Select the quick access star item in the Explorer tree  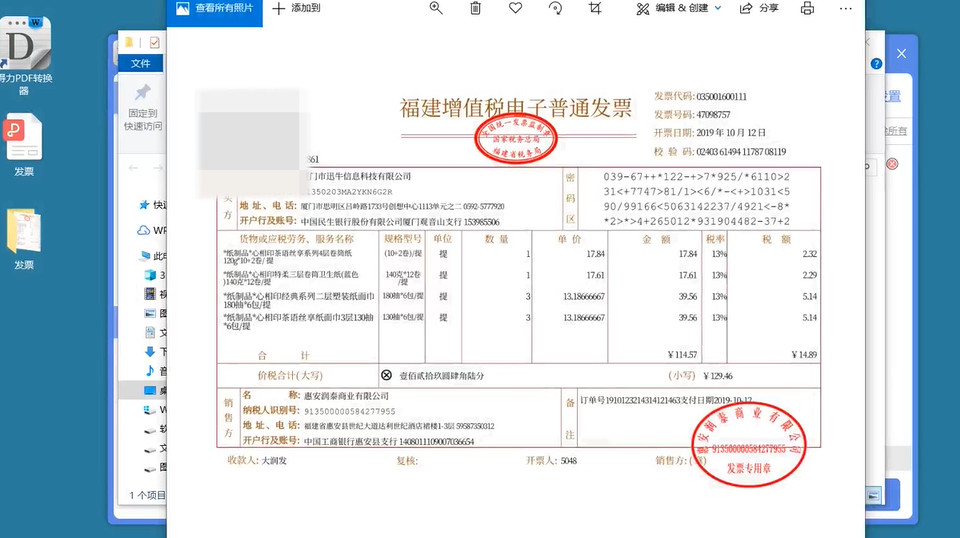click(152, 205)
